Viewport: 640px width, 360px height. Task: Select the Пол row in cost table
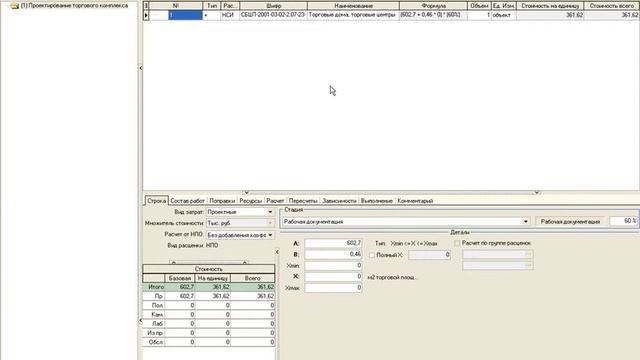209,305
